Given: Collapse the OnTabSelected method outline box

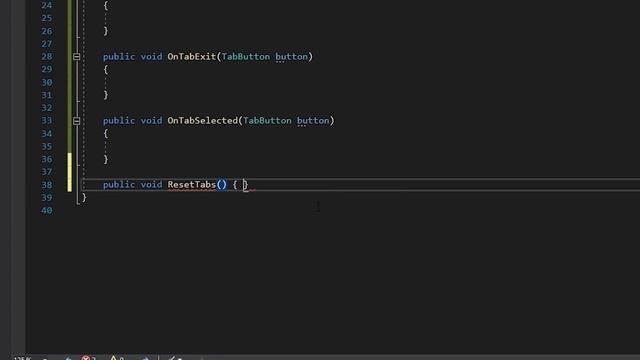Looking at the screenshot, I should [76, 121].
